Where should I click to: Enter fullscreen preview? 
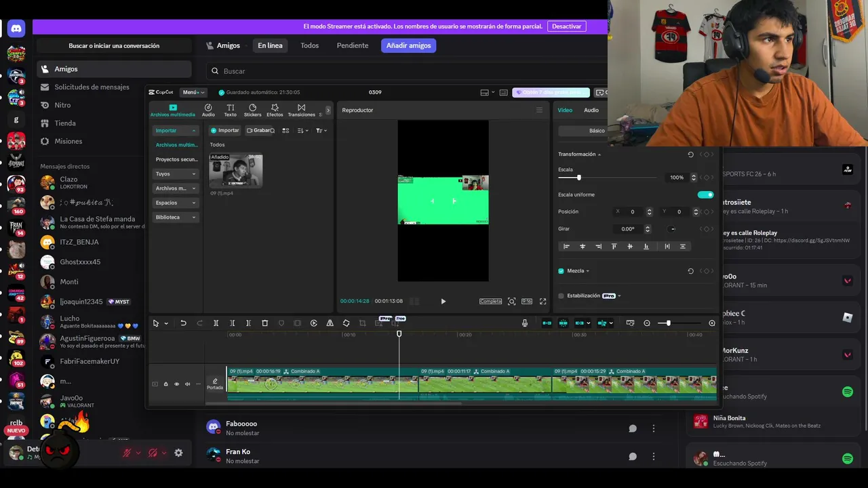pyautogui.click(x=542, y=301)
